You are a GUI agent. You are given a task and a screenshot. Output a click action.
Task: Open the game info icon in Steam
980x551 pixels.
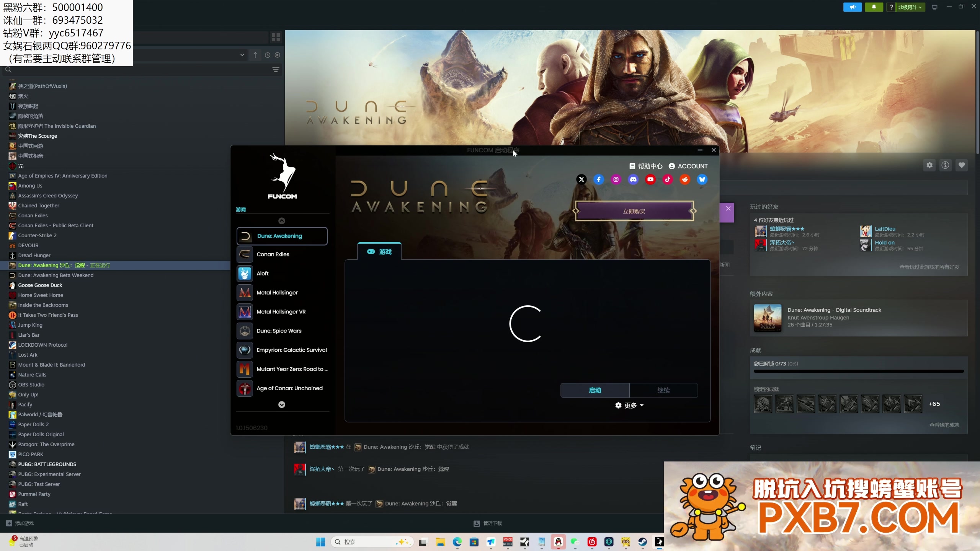click(x=946, y=165)
